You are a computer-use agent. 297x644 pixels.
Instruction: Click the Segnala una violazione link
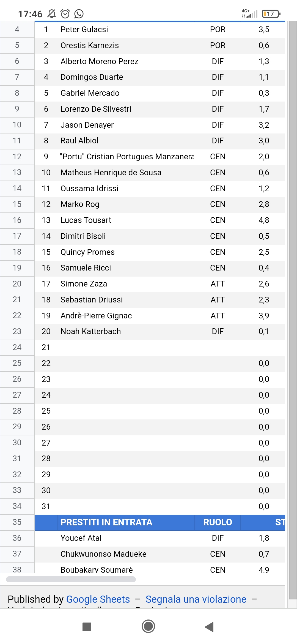(x=196, y=599)
